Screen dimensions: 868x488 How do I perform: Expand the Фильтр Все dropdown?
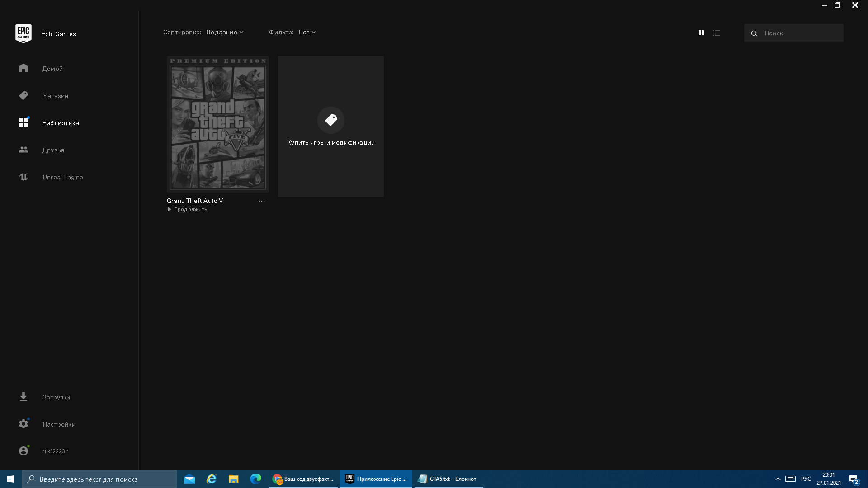click(x=307, y=32)
